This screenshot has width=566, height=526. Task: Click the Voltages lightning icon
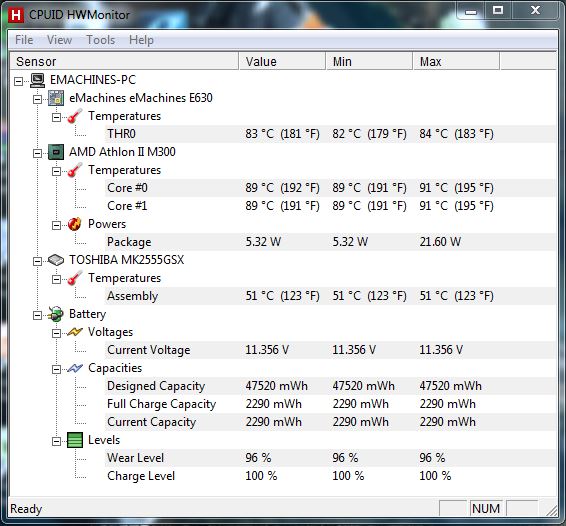[x=75, y=332]
